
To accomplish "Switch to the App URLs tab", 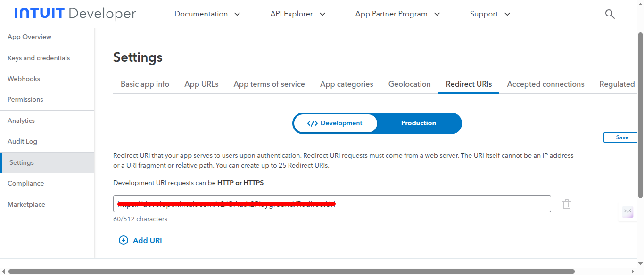I will point(201,84).
